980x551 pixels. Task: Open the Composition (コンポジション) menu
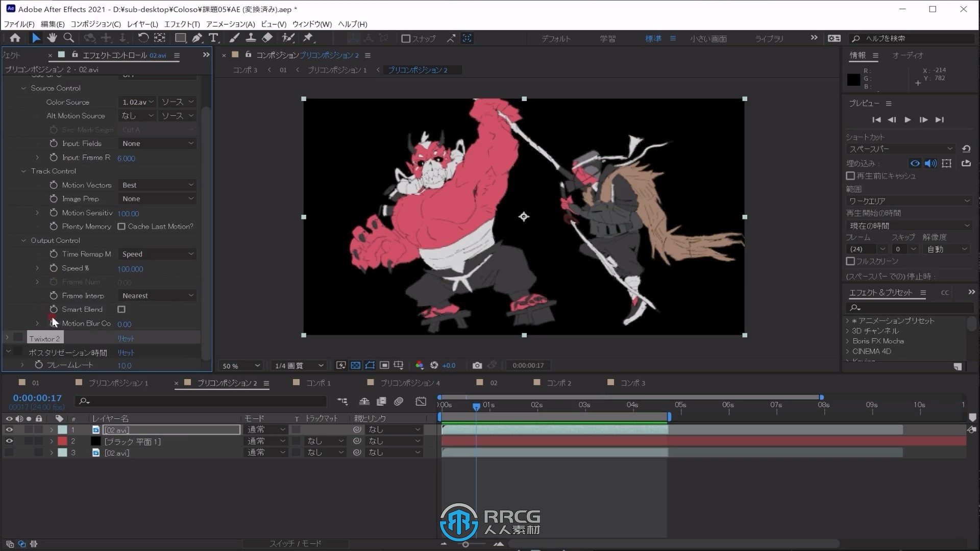(x=95, y=24)
